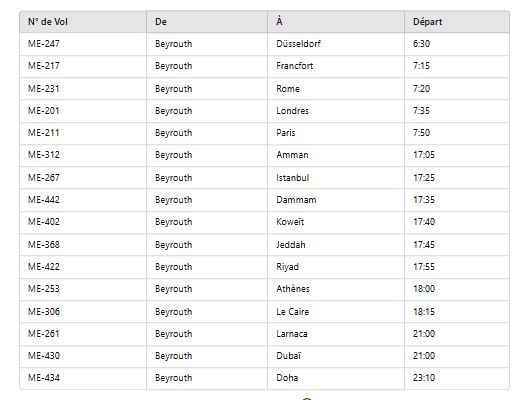Click the Dubaï destination cell

tap(336, 356)
